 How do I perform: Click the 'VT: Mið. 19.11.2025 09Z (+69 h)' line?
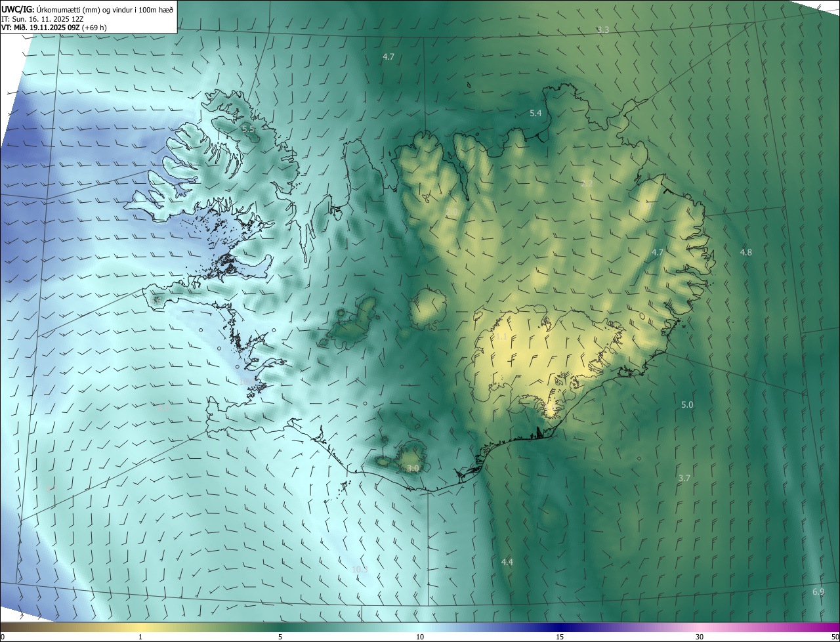pos(54,28)
